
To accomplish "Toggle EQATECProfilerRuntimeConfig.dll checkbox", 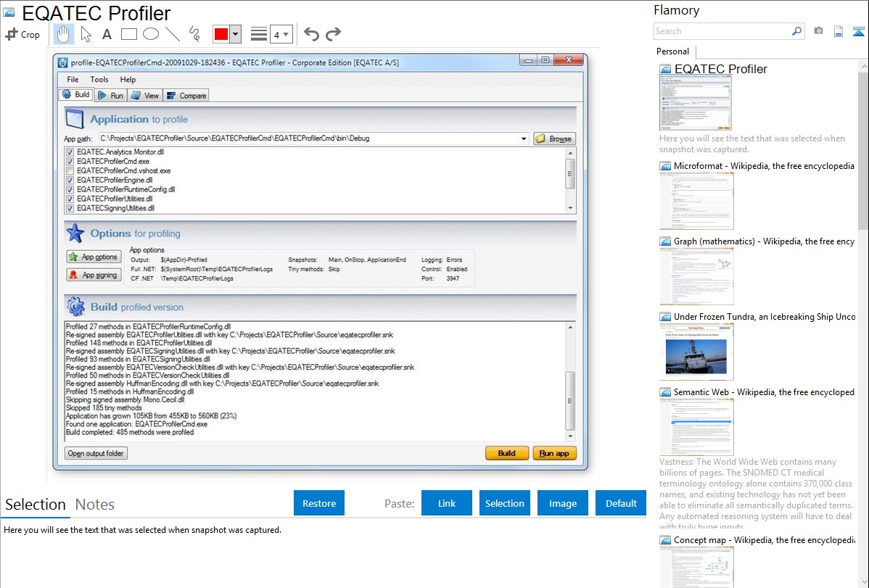I will tap(70, 189).
